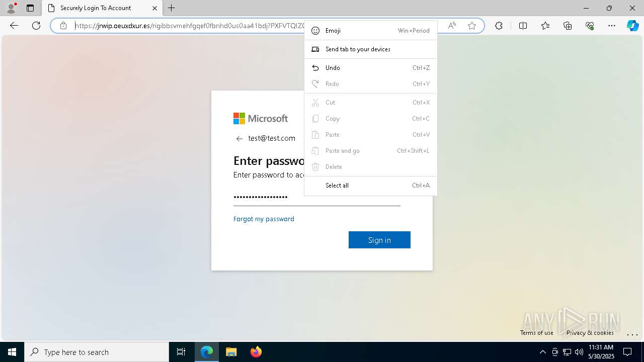Select Redo in the context menu
Screen dimensions: 644x362
pyautogui.click(x=371, y=84)
